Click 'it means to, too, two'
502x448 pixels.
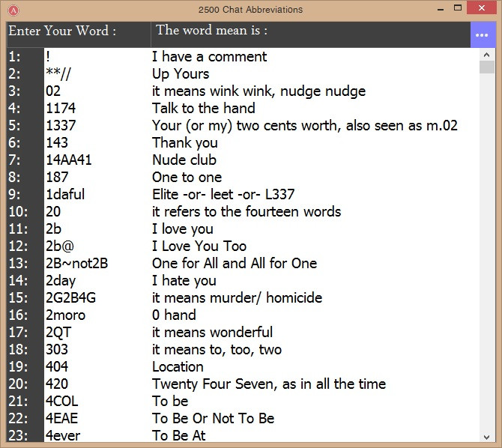(217, 350)
